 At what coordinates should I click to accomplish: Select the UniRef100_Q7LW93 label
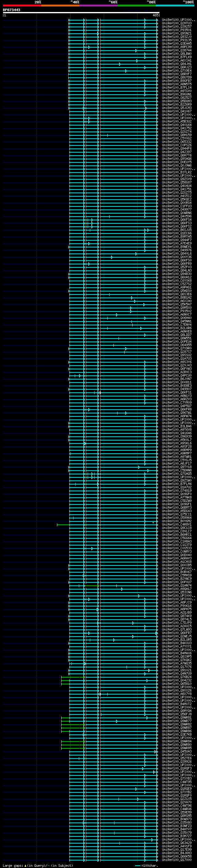(177, 630)
